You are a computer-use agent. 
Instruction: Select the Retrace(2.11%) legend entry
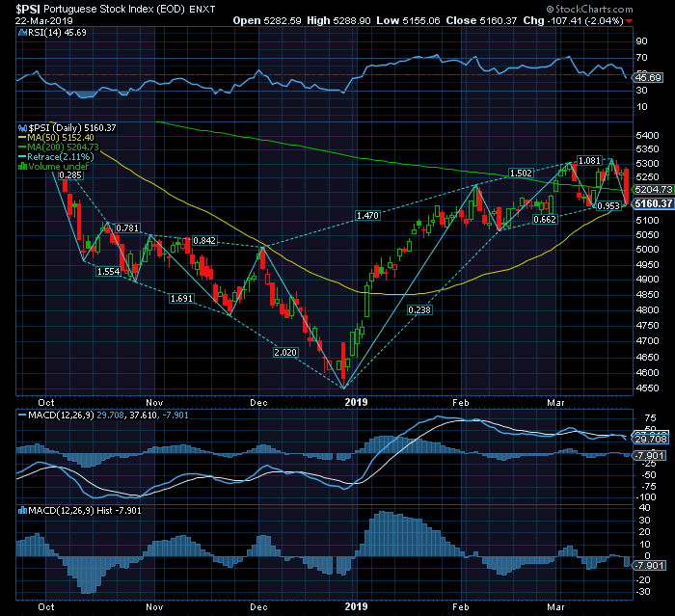pyautogui.click(x=60, y=156)
